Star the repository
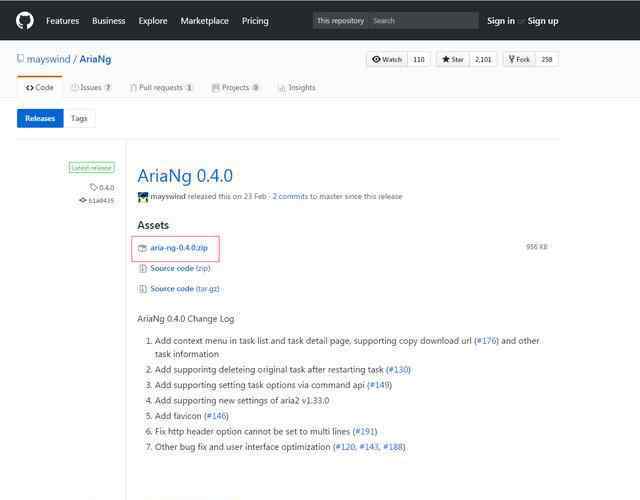 (453, 60)
